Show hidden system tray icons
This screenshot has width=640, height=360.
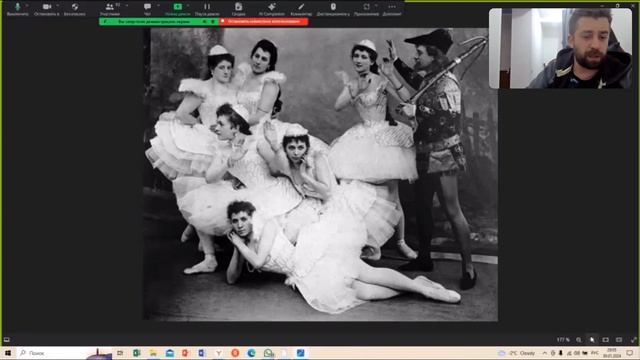[x=544, y=353]
